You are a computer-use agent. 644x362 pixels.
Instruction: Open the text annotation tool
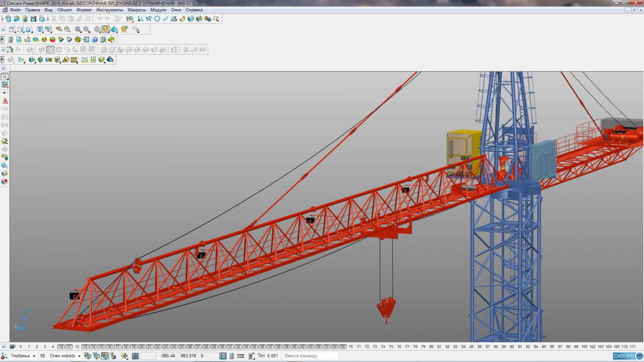174,19
